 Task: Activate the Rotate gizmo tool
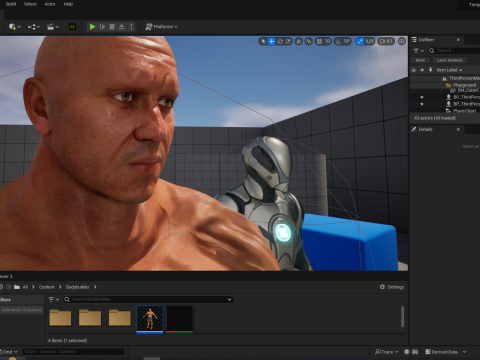280,41
